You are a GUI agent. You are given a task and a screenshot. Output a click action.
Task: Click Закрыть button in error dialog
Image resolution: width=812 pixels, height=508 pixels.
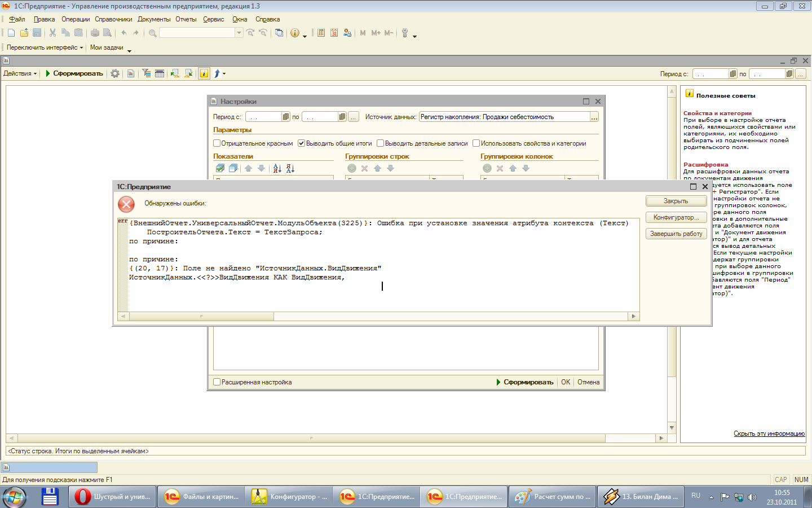tap(676, 201)
